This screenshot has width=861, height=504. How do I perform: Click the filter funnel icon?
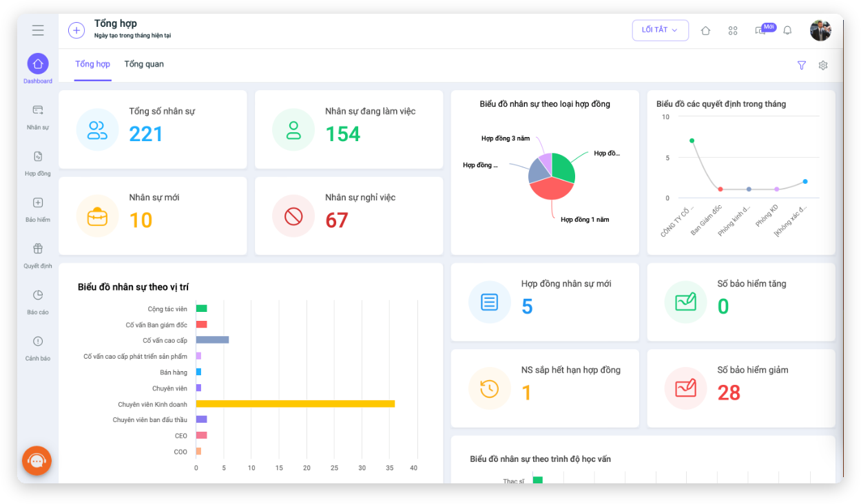(802, 65)
